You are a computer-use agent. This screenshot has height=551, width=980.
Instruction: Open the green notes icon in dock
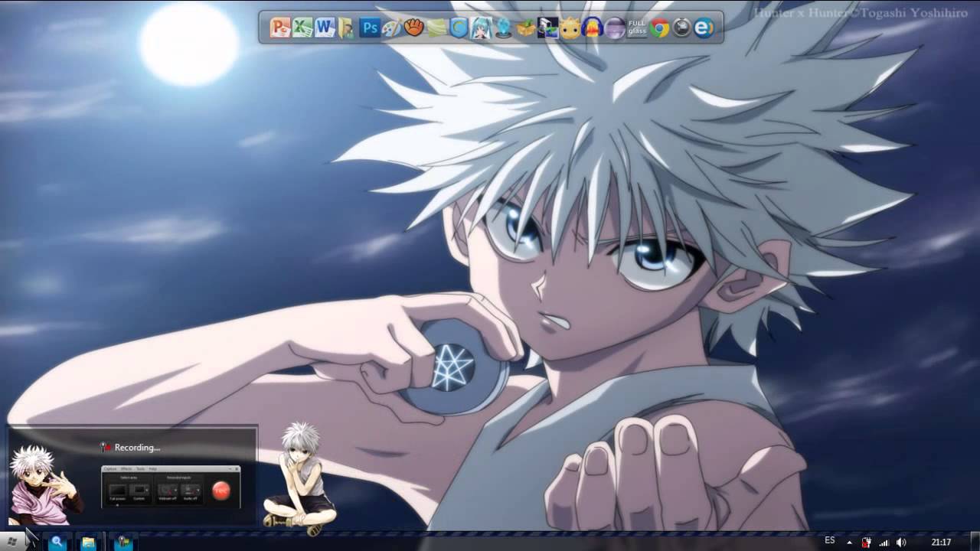coord(436,28)
